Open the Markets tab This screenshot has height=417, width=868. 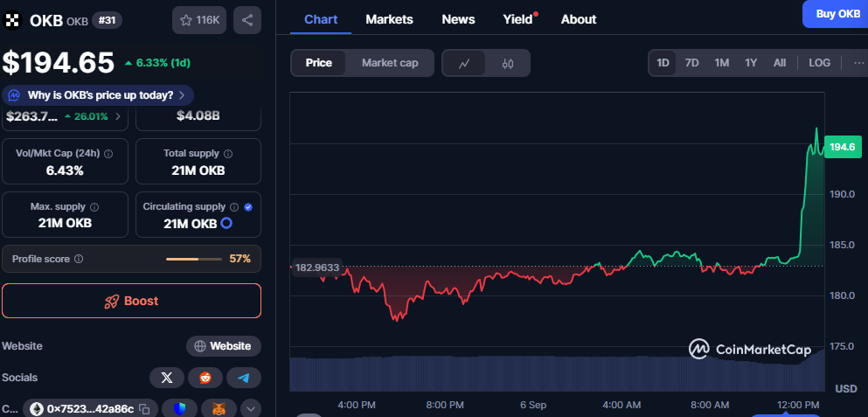click(389, 19)
